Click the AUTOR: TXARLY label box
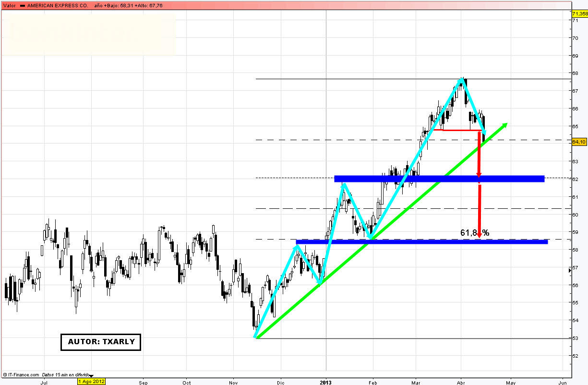This screenshot has width=588, height=385. click(101, 342)
